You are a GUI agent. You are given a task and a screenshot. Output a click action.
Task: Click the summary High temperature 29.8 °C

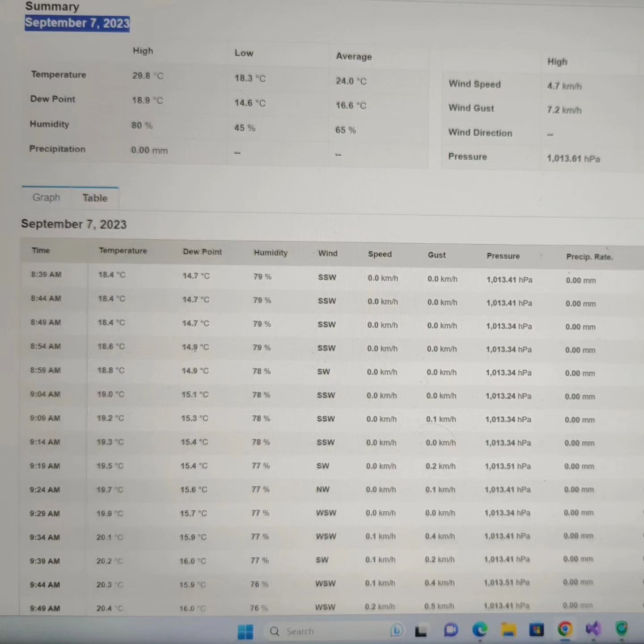(x=148, y=76)
